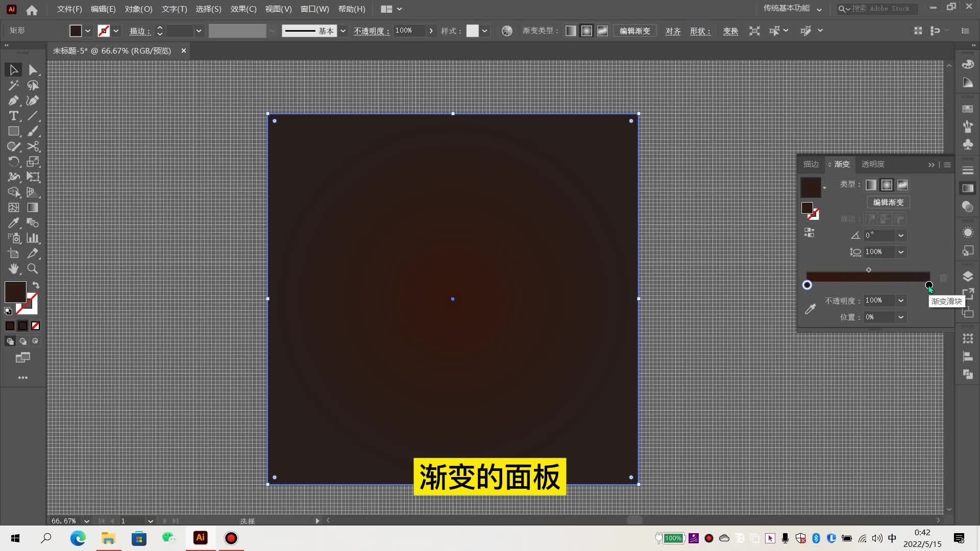Click the reverse gradient icon
This screenshot has height=551, width=980.
click(x=810, y=233)
